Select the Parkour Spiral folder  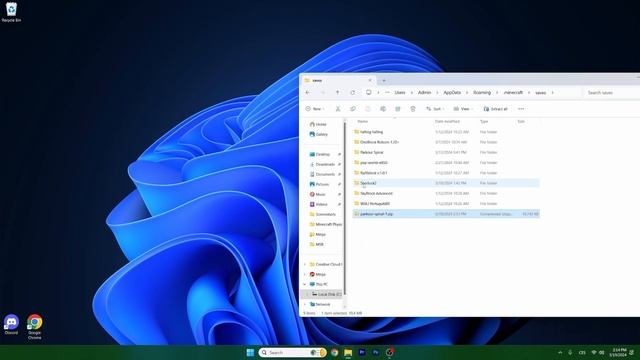click(446, 152)
